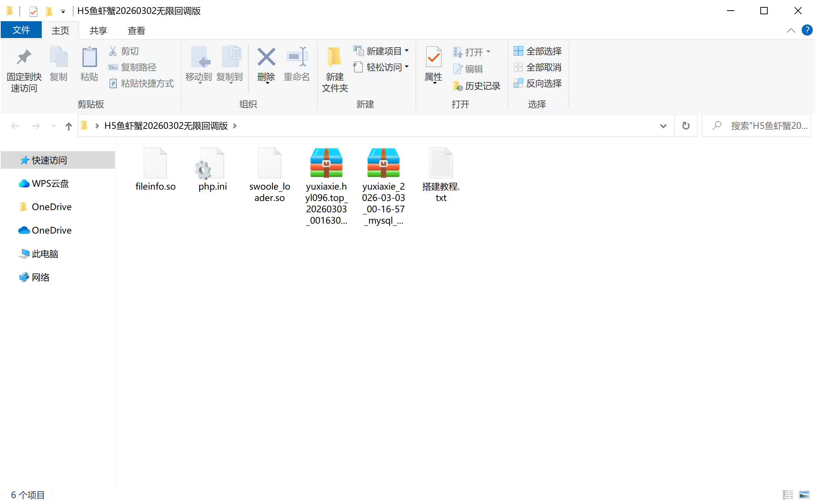Open address bar history dropdown chevron

point(663,126)
